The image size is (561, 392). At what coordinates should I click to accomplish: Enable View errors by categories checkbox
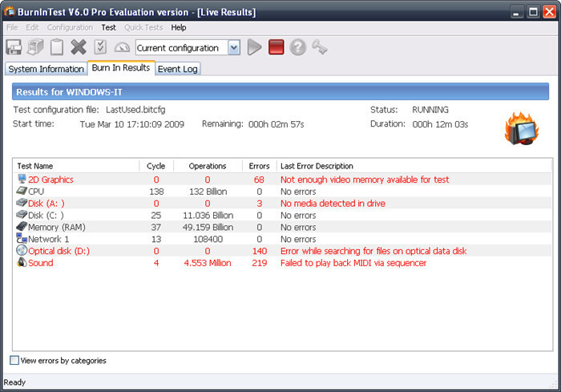(14, 360)
